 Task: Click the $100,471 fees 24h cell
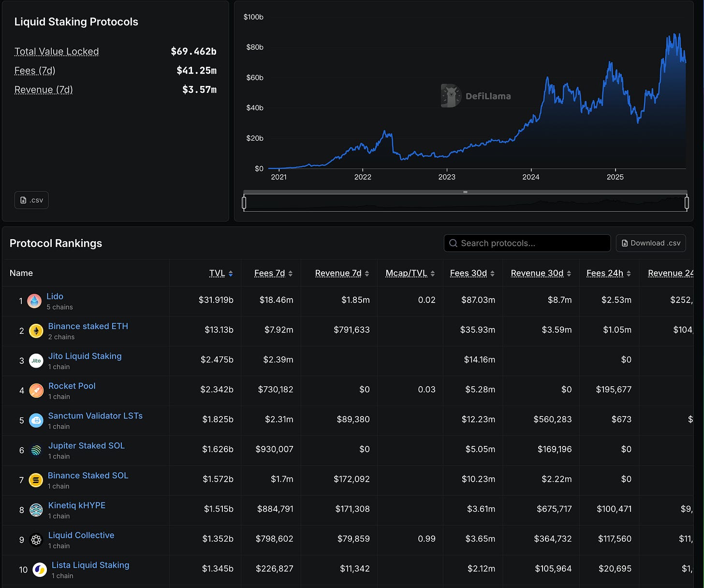614,509
